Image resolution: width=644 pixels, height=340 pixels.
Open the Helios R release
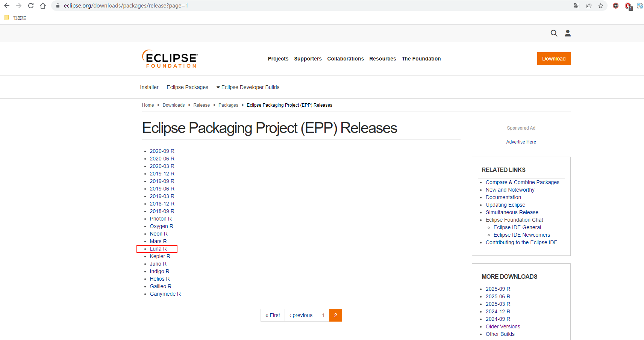(x=160, y=279)
